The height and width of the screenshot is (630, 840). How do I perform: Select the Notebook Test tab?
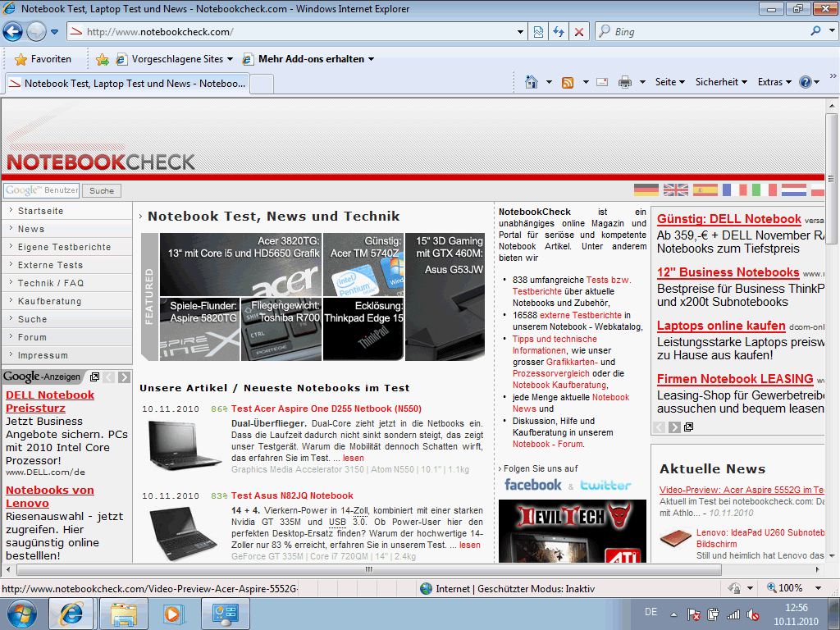(x=127, y=84)
